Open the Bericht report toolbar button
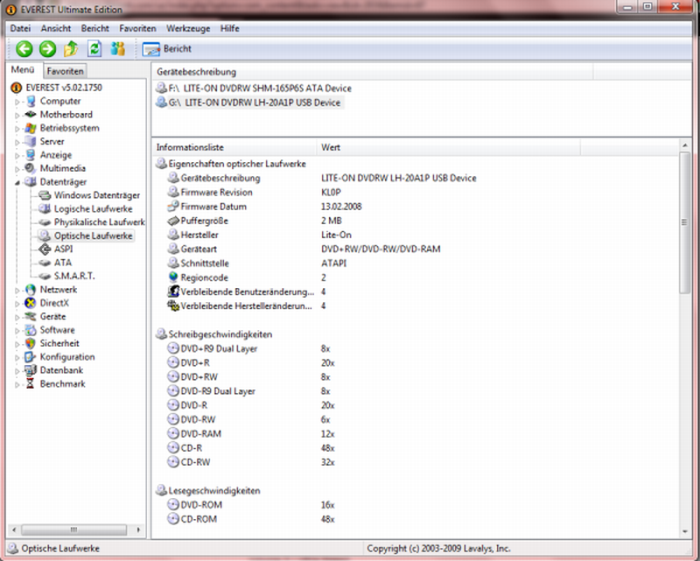The height and width of the screenshot is (561, 700). 167,49
